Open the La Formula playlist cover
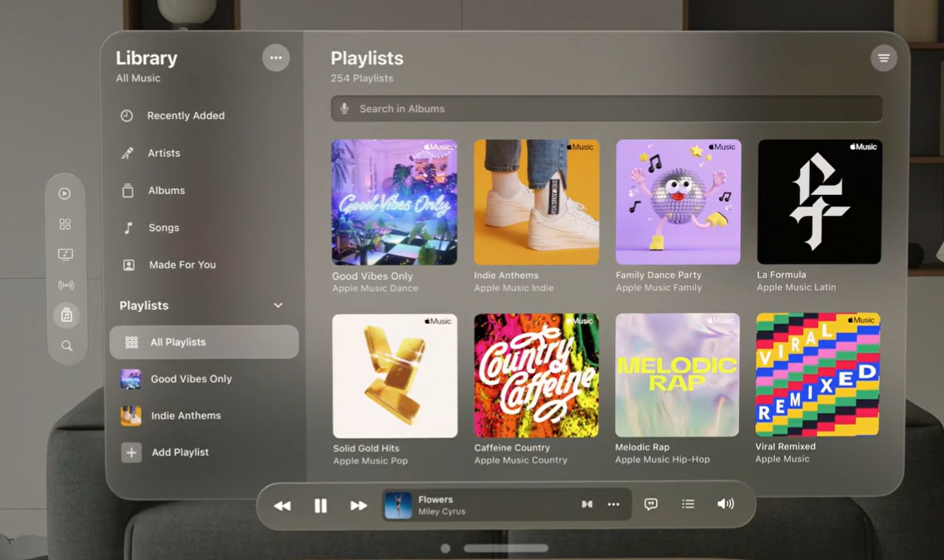This screenshot has width=944, height=560. point(819,201)
